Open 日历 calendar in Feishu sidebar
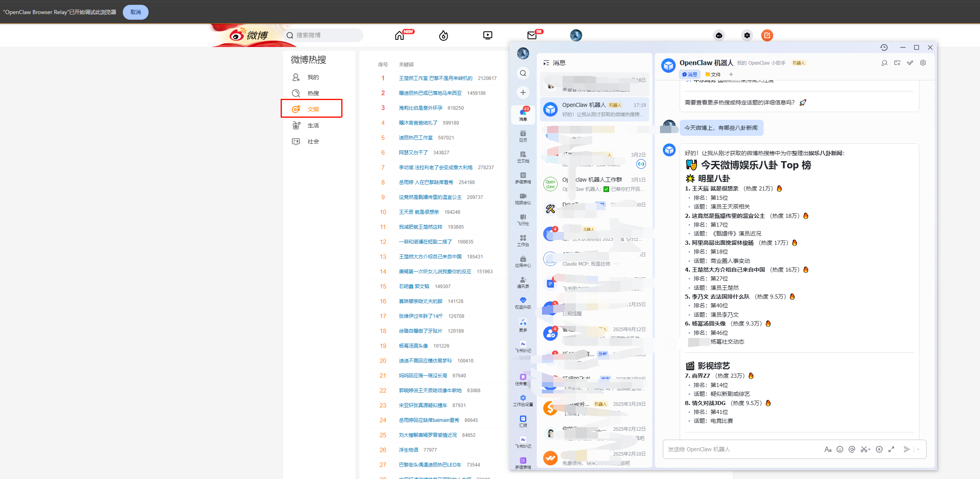This screenshot has height=479, width=980. [523, 136]
